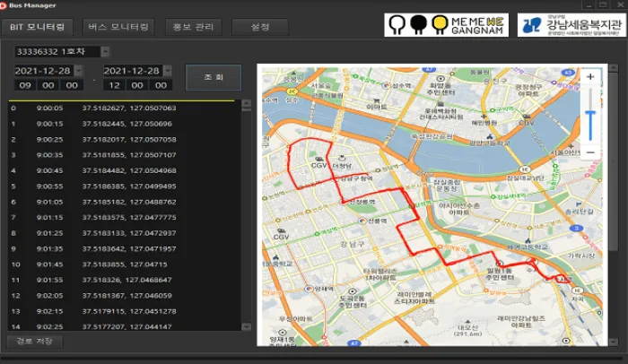Screen dimensions: 628x364
Task: Select row 2 at 9:00:25
Action: pos(124,139)
